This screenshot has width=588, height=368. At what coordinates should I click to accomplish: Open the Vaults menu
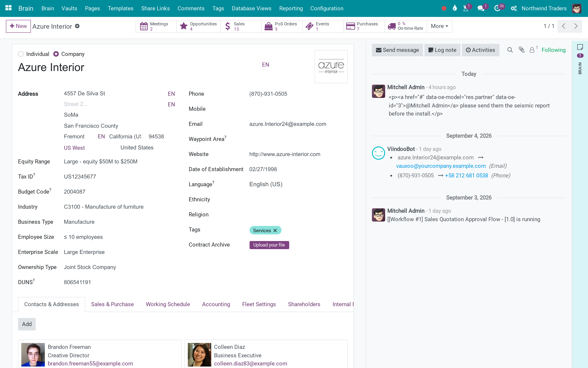69,8
